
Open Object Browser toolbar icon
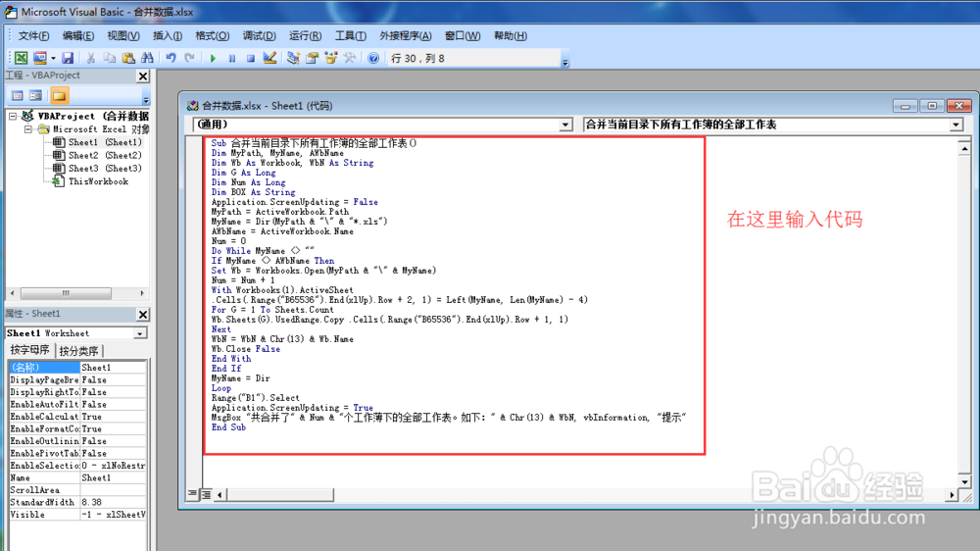click(x=330, y=58)
